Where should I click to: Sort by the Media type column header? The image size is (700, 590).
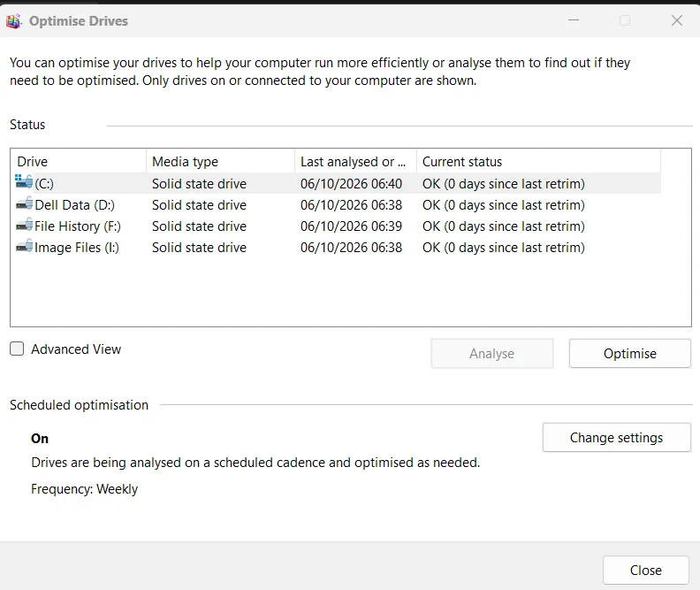(x=221, y=161)
